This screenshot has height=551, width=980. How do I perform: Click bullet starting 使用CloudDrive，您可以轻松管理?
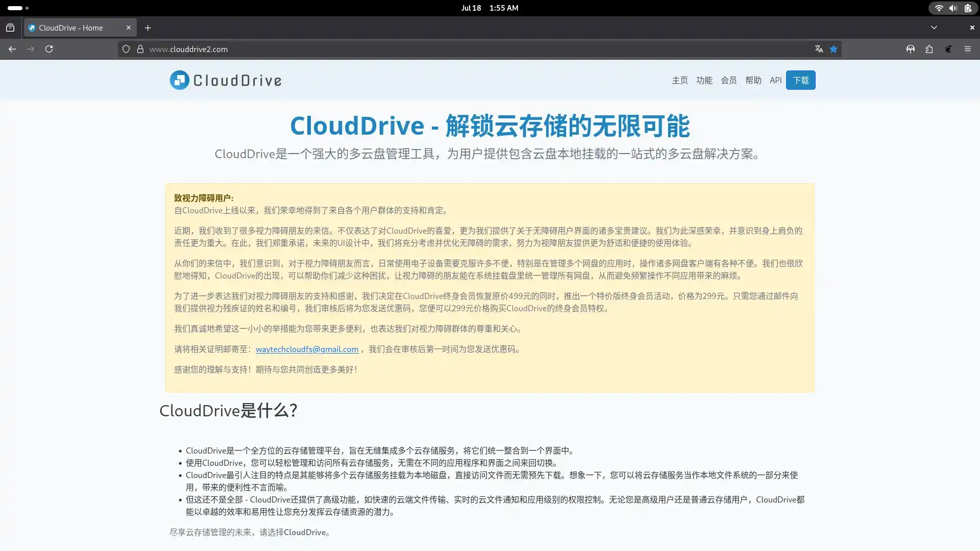(373, 463)
